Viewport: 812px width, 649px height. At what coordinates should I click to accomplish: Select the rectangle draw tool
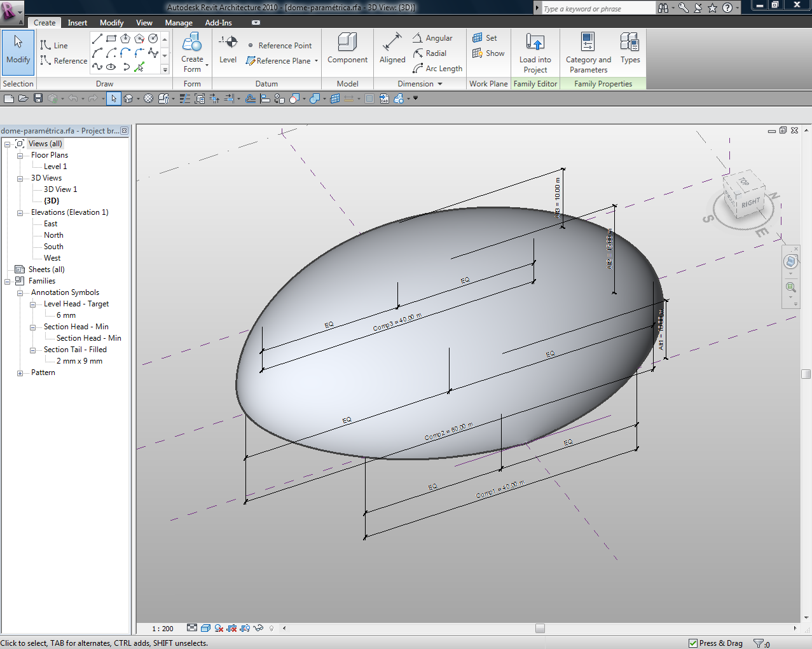[x=111, y=39]
